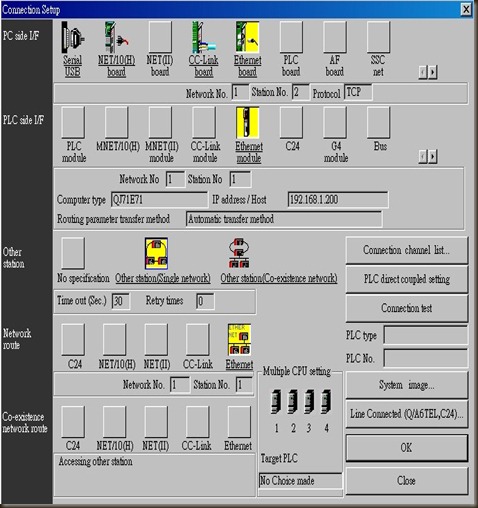This screenshot has width=478, height=508.
Task: Choose Other station (Single network) icon
Action: [156, 253]
